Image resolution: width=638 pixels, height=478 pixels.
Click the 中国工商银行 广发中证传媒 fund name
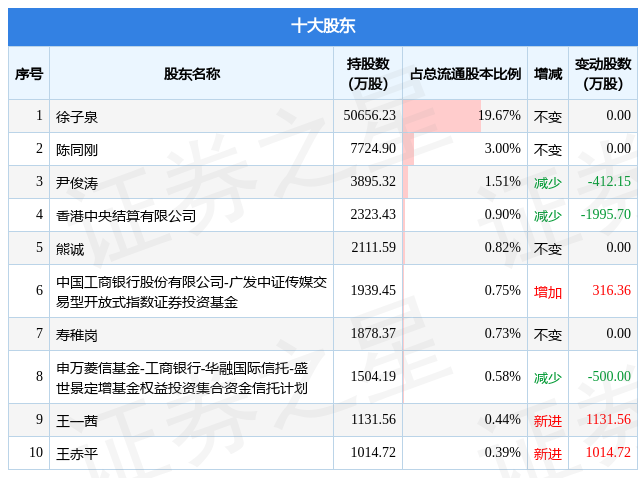(191, 291)
